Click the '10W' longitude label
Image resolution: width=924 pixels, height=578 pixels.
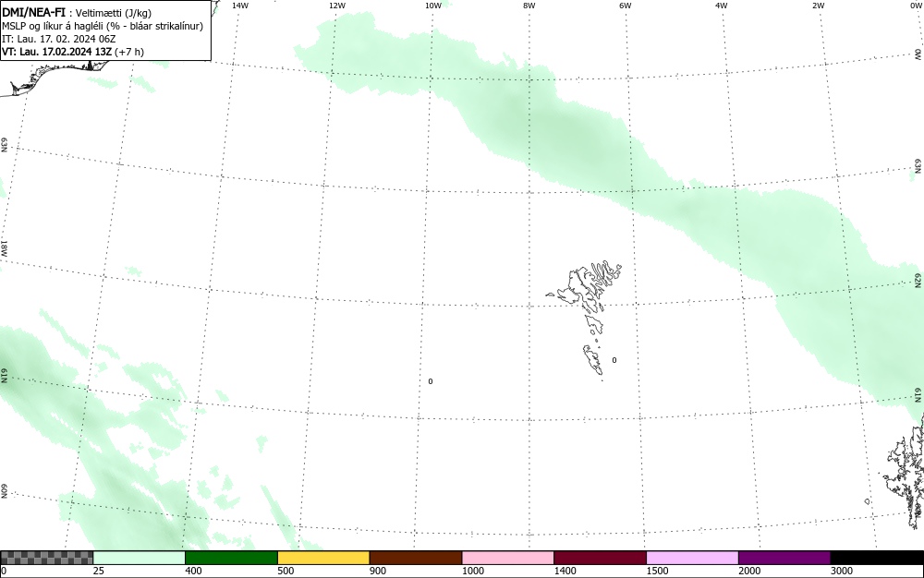click(433, 6)
